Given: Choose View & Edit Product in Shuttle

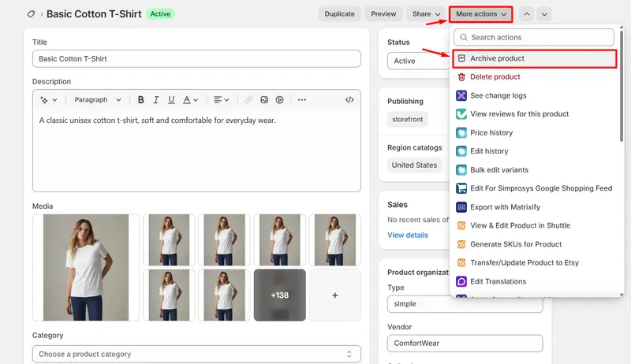Looking at the screenshot, I should [535, 225].
